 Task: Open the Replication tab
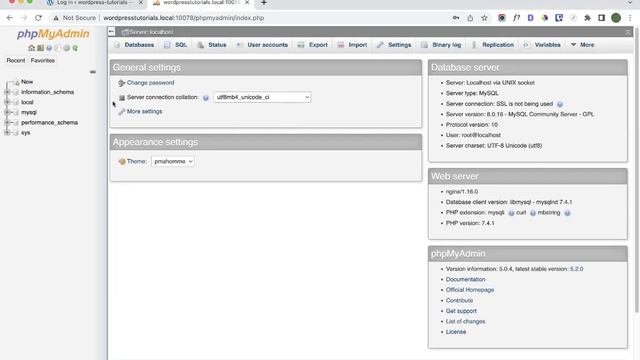pyautogui.click(x=492, y=45)
